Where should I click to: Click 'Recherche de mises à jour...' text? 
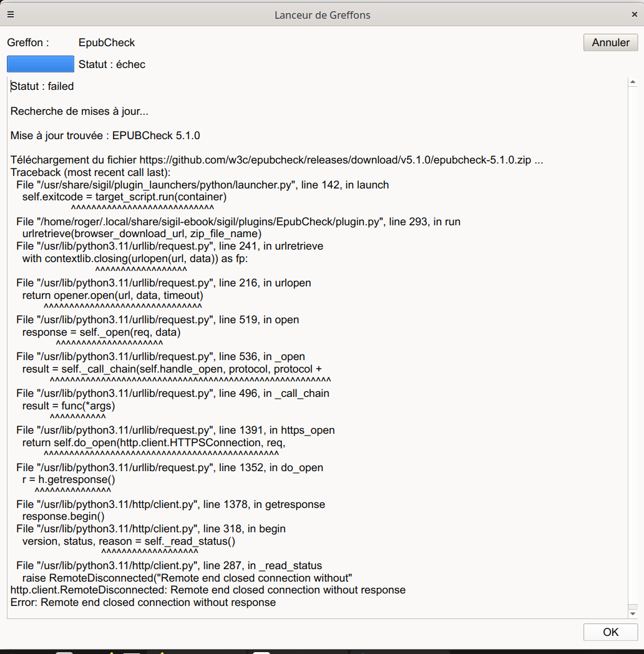point(79,111)
